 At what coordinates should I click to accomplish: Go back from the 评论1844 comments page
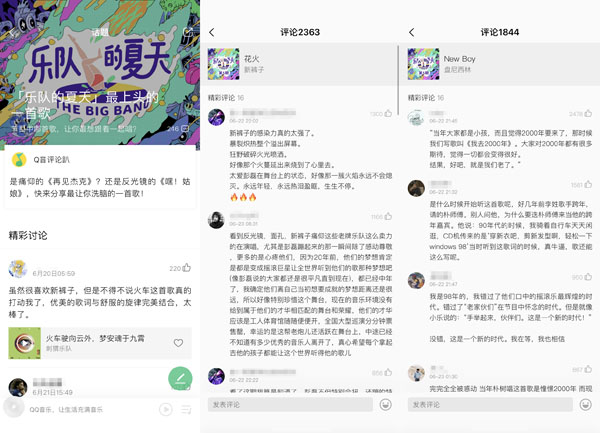[x=412, y=33]
